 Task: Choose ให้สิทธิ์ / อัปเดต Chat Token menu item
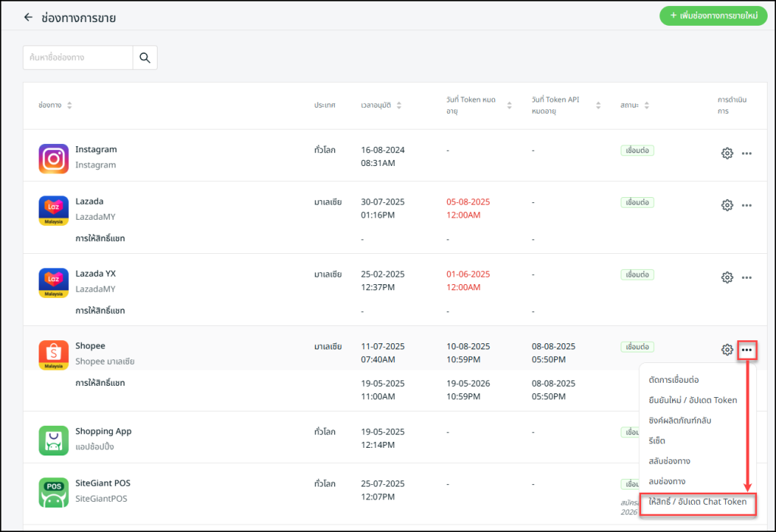pos(697,502)
